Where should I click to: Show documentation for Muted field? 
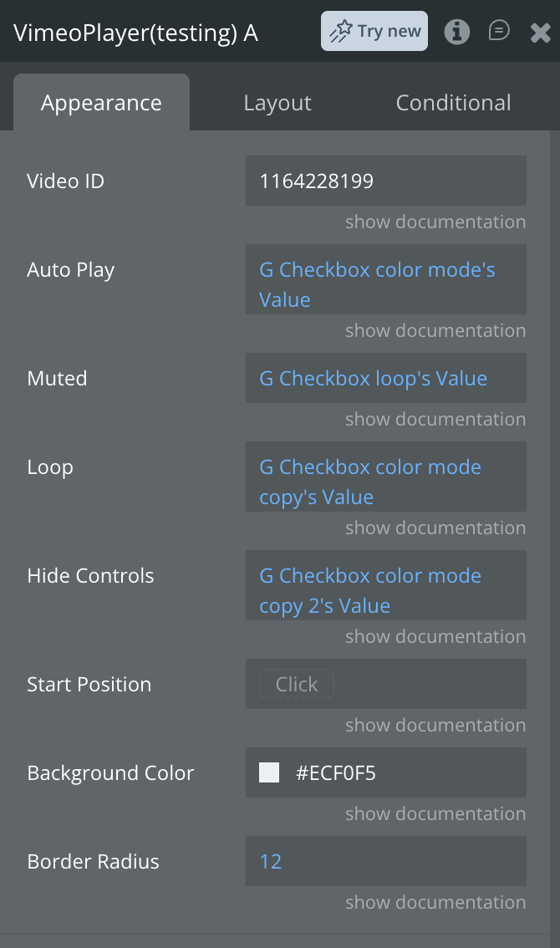pyautogui.click(x=435, y=419)
